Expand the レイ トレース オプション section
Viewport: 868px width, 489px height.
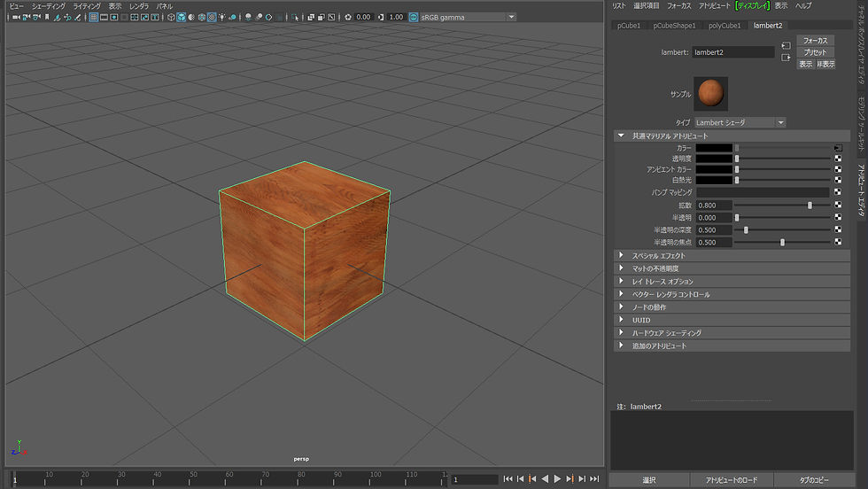(732, 282)
